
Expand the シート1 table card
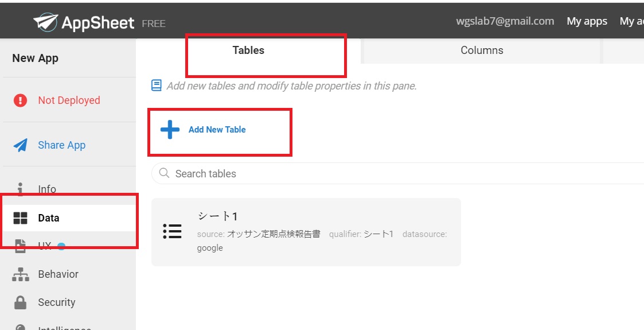point(306,232)
